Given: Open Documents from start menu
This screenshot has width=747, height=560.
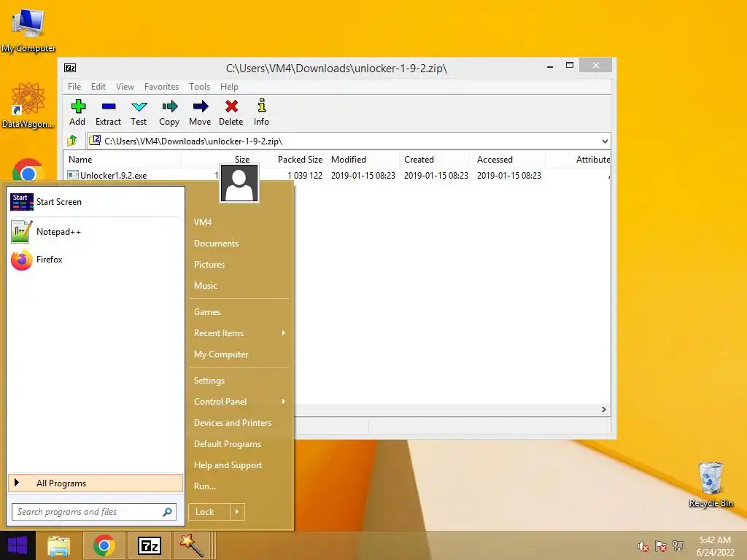Looking at the screenshot, I should (216, 244).
